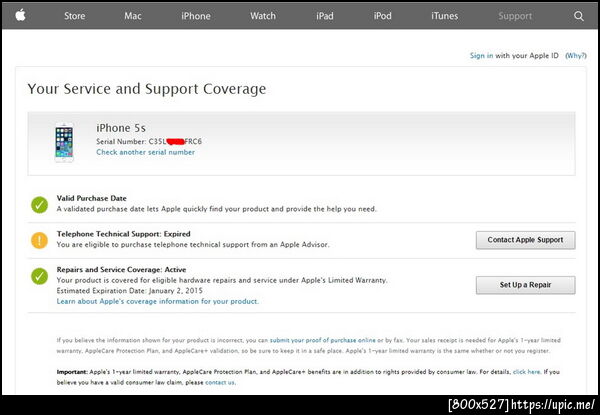Click the Serial Number text

[x=149, y=142]
